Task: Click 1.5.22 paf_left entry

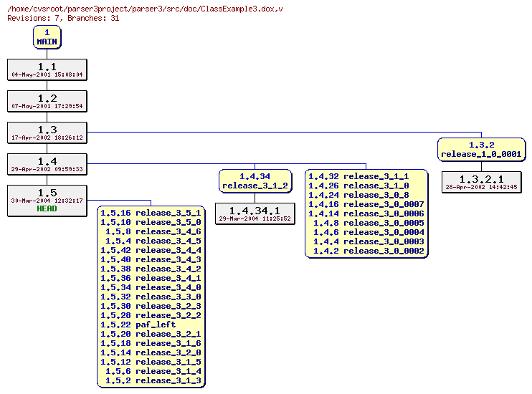Action: pyautogui.click(x=138, y=325)
